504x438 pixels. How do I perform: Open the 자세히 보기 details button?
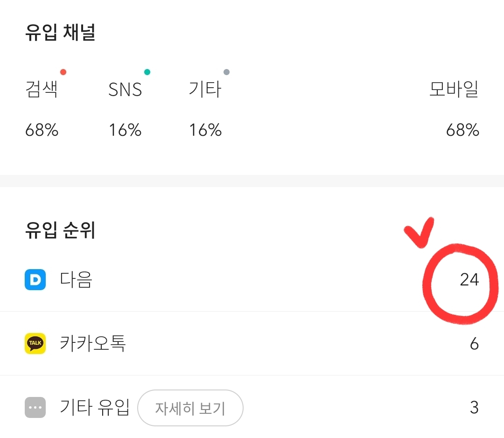coord(190,408)
